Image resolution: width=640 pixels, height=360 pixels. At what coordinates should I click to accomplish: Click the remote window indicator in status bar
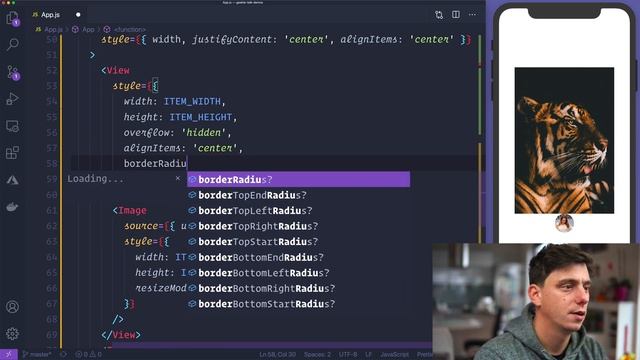tap(9, 354)
